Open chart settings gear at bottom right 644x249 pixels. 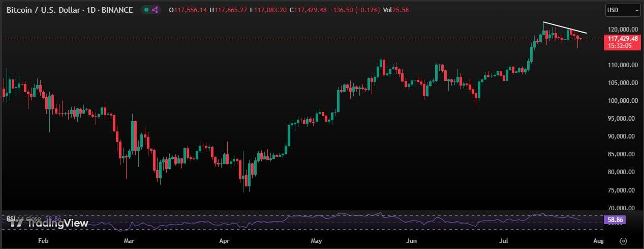[x=623, y=240]
